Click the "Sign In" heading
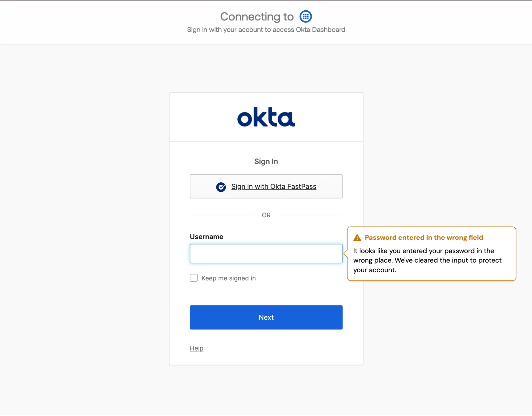The height and width of the screenshot is (416, 532). pyautogui.click(x=266, y=161)
